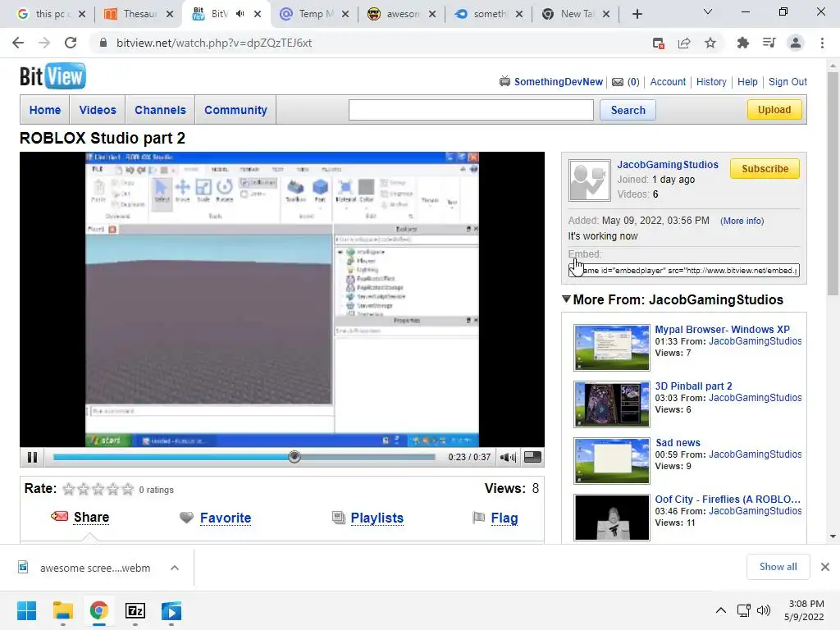Open the Videos tab

98,110
